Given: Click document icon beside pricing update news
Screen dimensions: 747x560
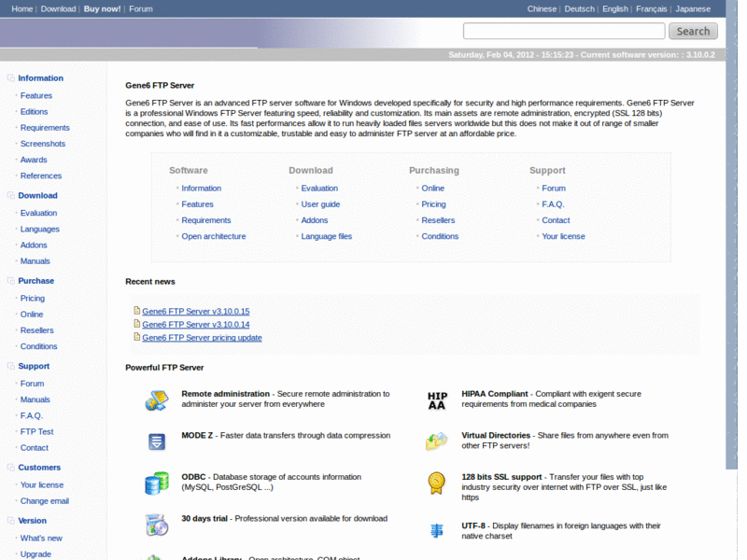Looking at the screenshot, I should tap(136, 337).
